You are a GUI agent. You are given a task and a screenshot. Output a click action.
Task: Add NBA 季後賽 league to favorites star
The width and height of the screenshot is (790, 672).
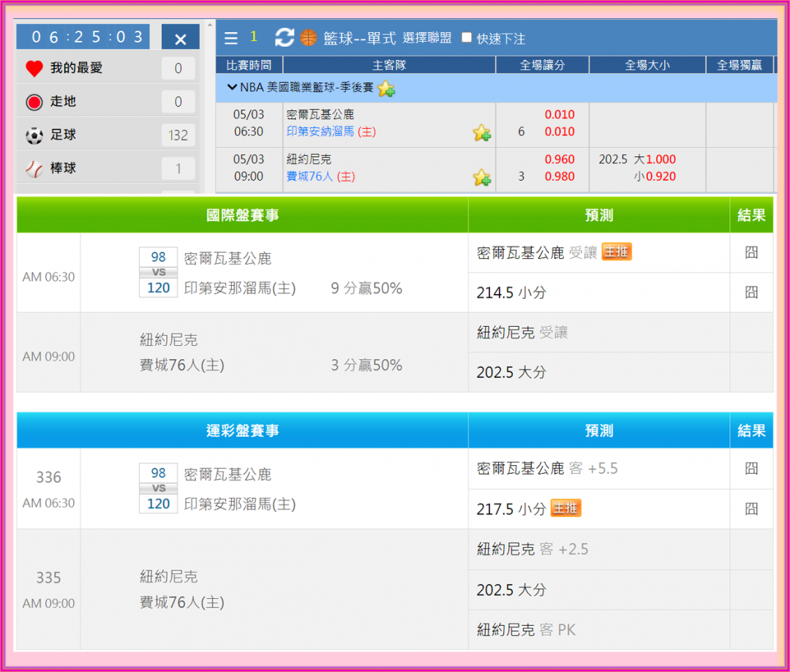[386, 88]
